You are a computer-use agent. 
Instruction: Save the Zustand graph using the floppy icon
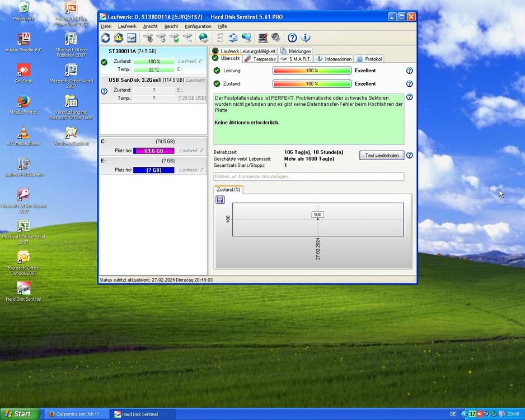(219, 199)
